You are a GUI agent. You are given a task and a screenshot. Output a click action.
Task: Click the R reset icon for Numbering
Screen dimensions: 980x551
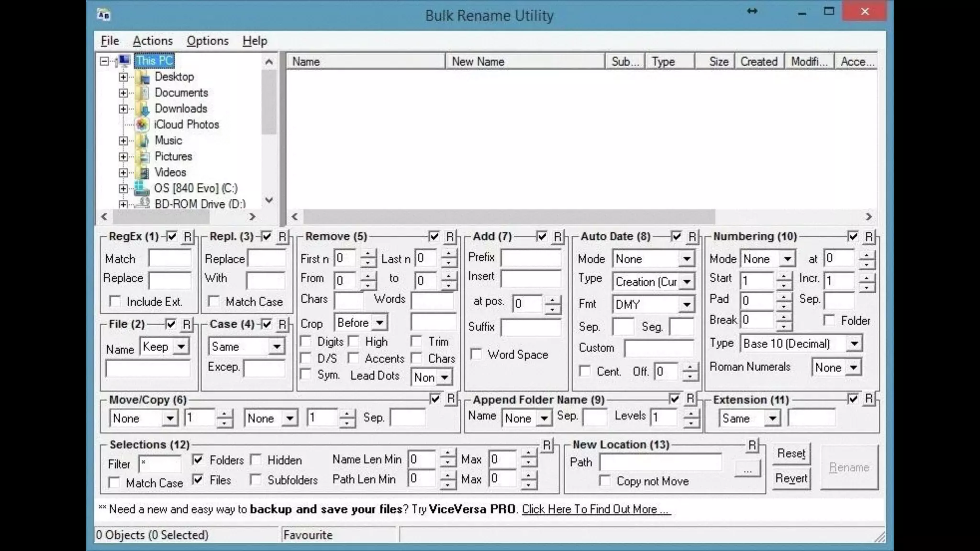[869, 237]
